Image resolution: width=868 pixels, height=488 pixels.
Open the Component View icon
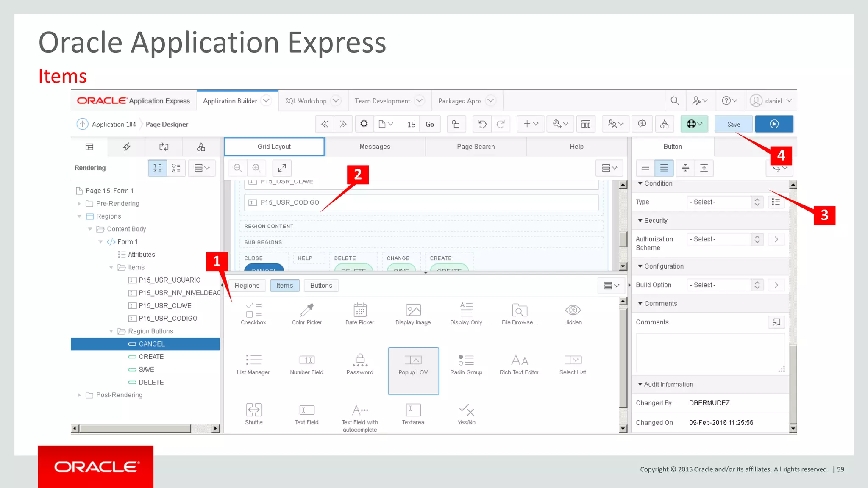[x=586, y=124]
